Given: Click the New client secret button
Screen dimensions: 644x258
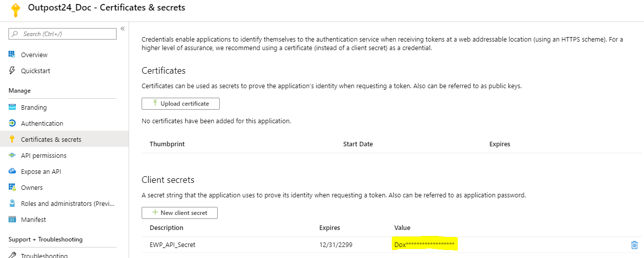Looking at the screenshot, I should (x=180, y=213).
